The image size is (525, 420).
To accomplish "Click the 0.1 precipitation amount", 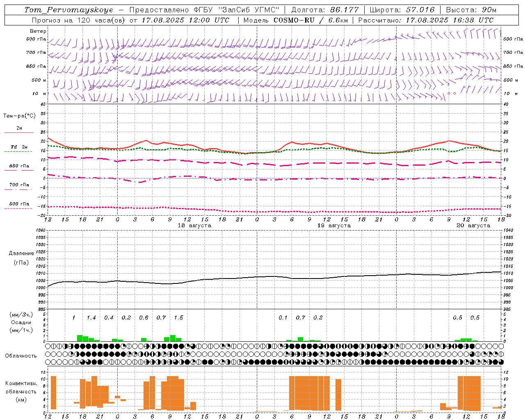I will pyautogui.click(x=283, y=318).
